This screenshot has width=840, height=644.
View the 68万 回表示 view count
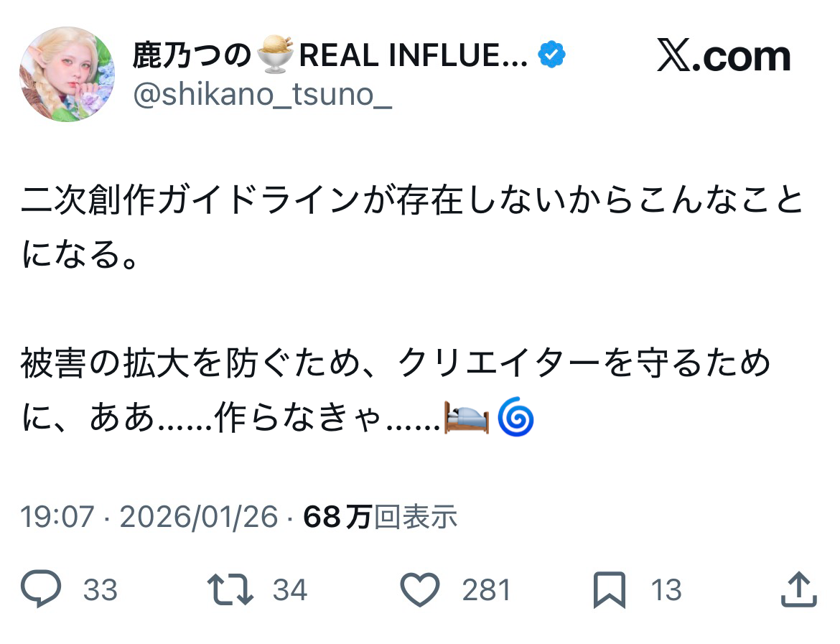point(381,517)
